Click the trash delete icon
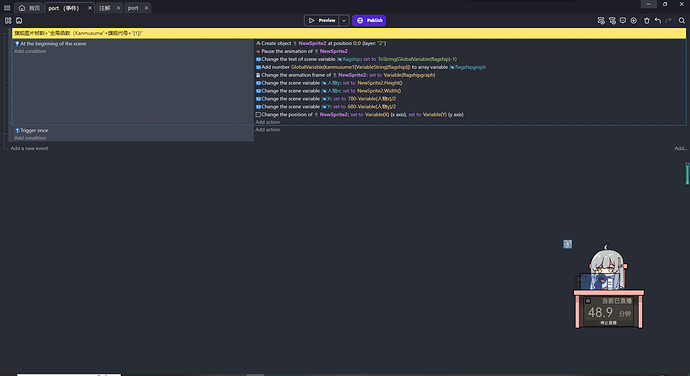This screenshot has width=690, height=376. click(x=647, y=20)
